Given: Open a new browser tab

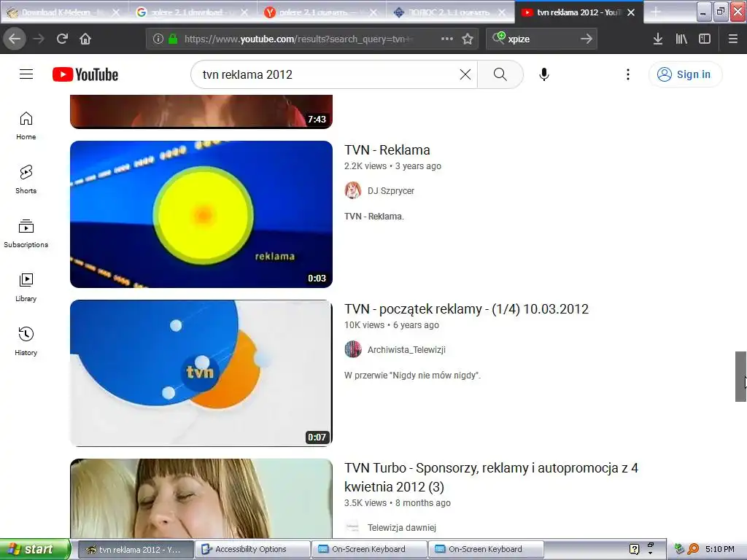Looking at the screenshot, I should (656, 12).
